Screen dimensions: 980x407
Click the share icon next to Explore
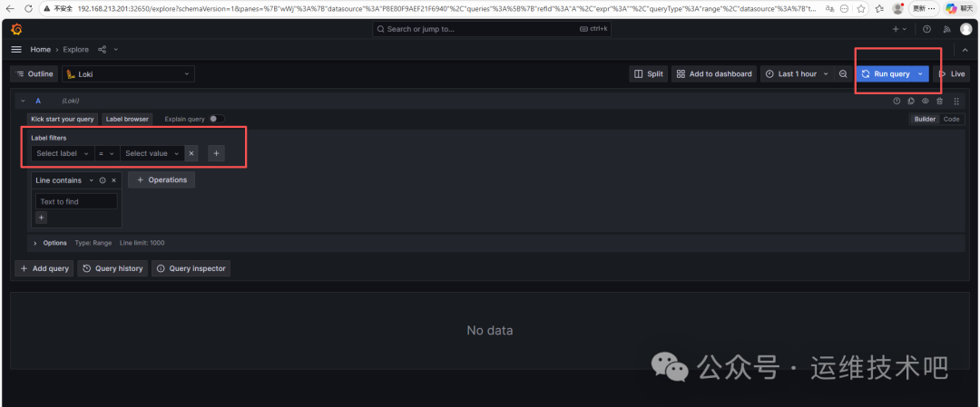click(x=103, y=49)
